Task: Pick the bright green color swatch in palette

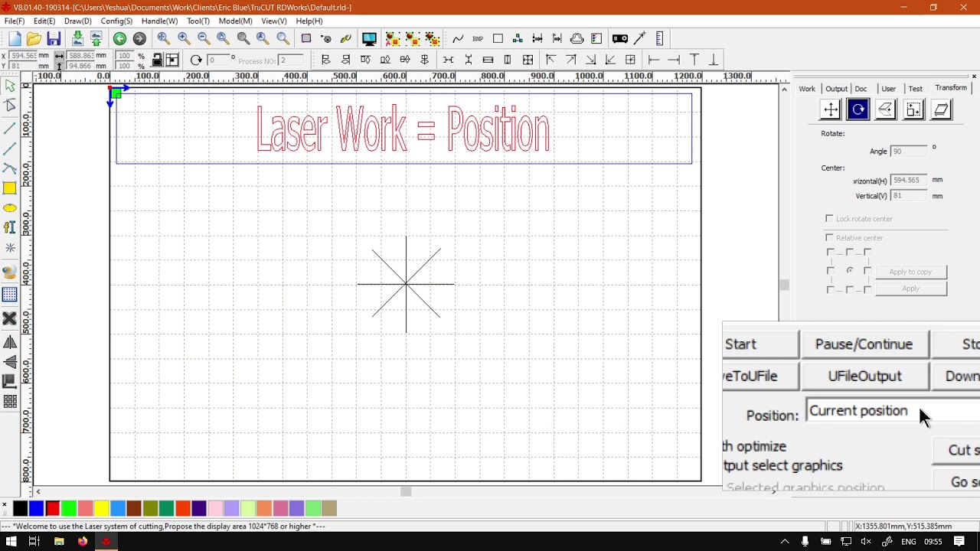Action: pos(69,508)
